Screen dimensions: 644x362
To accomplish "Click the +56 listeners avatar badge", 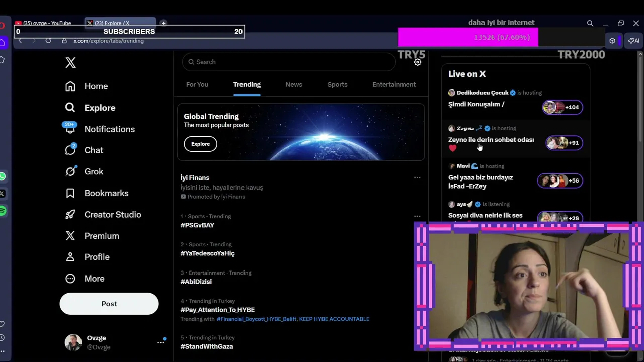I will [560, 180].
